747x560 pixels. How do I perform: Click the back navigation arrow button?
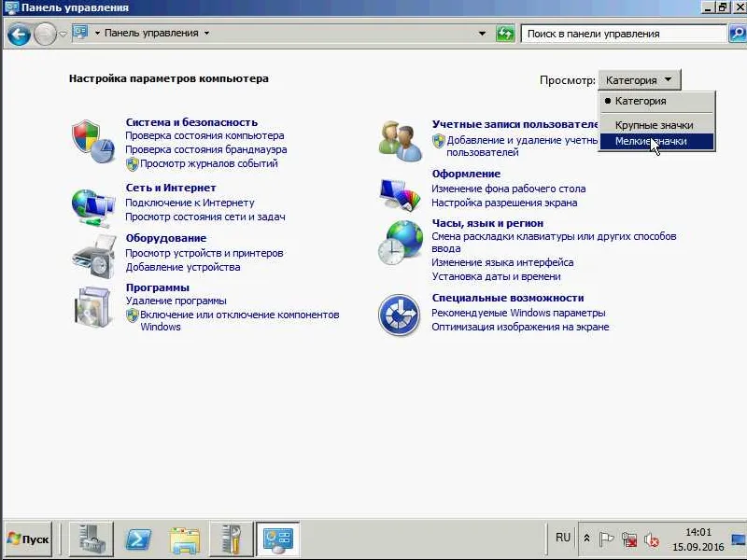(x=20, y=35)
